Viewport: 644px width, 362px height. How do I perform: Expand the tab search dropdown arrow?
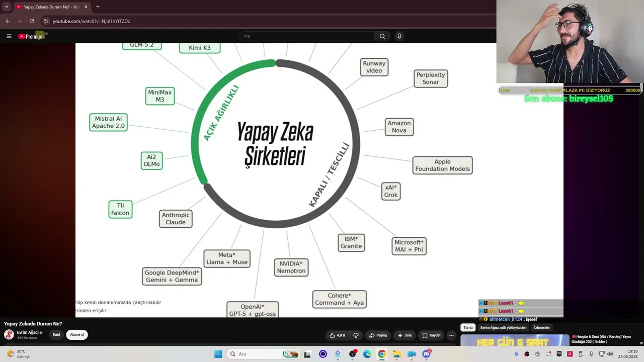click(7, 7)
